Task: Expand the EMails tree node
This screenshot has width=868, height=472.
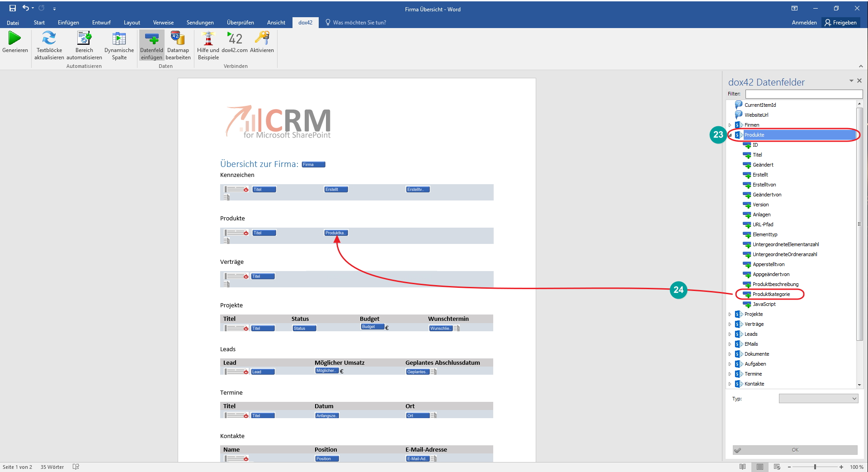Action: [730, 344]
